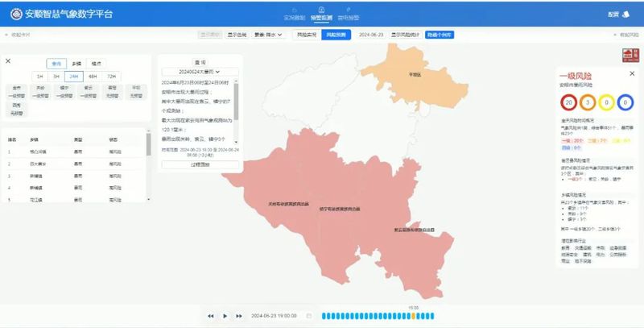Select the 72H time range option
The width and height of the screenshot is (644, 328).
(x=112, y=77)
